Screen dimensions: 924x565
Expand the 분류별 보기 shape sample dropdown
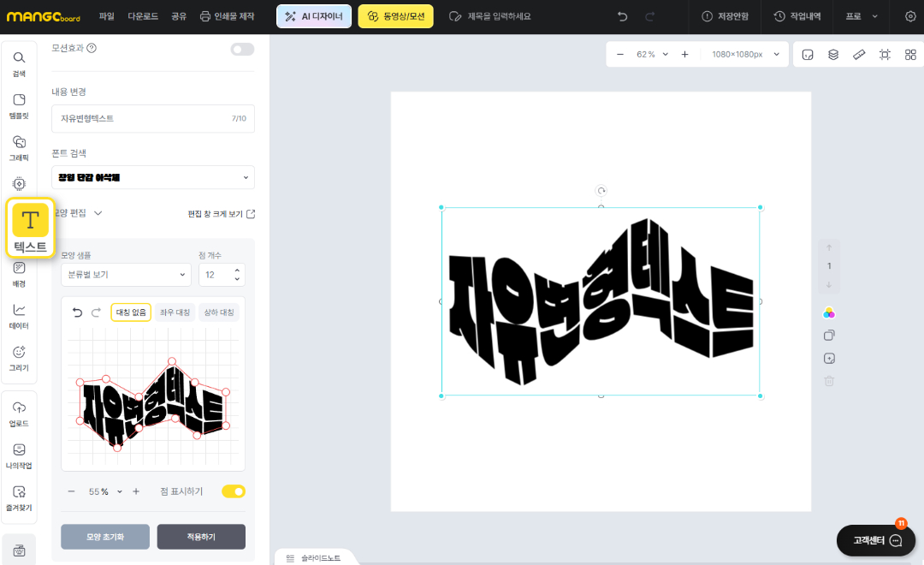coord(126,275)
